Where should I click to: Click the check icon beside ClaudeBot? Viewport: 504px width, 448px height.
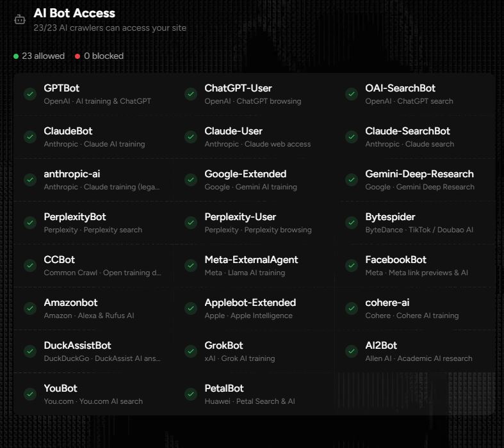[30, 137]
